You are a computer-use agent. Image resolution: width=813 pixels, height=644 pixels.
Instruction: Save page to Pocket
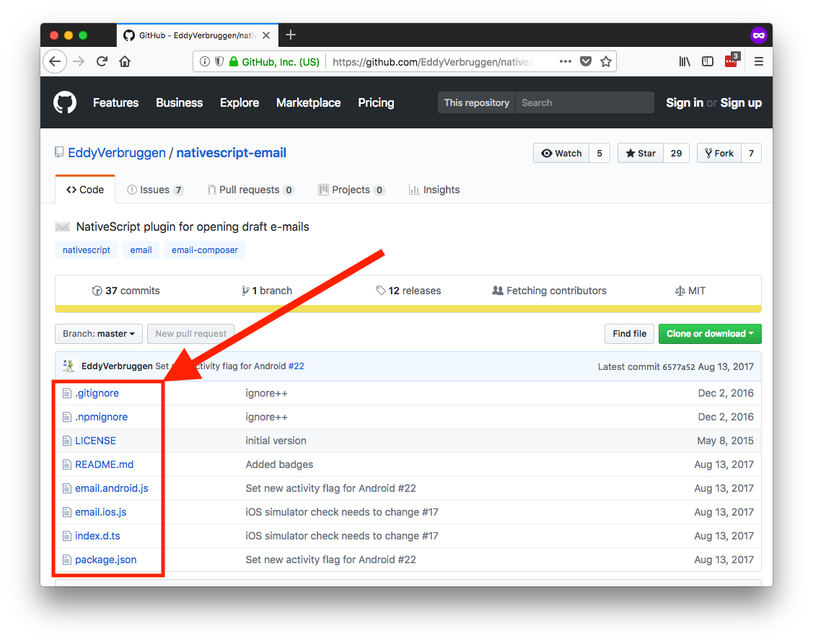pos(586,62)
